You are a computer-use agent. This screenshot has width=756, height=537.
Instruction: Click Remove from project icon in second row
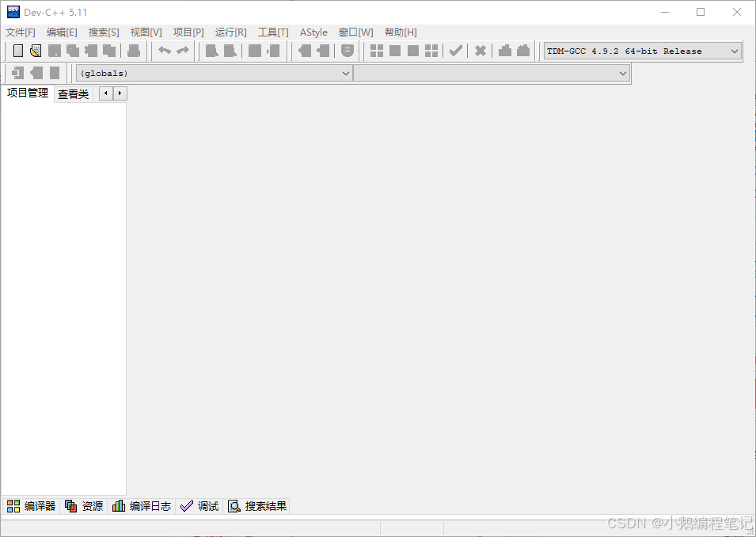36,73
